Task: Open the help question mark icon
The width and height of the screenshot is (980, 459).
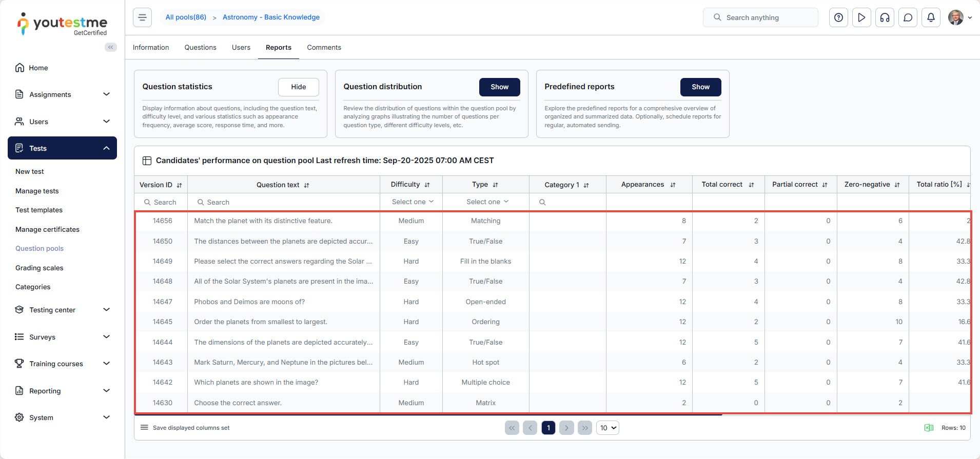Action: pos(838,17)
